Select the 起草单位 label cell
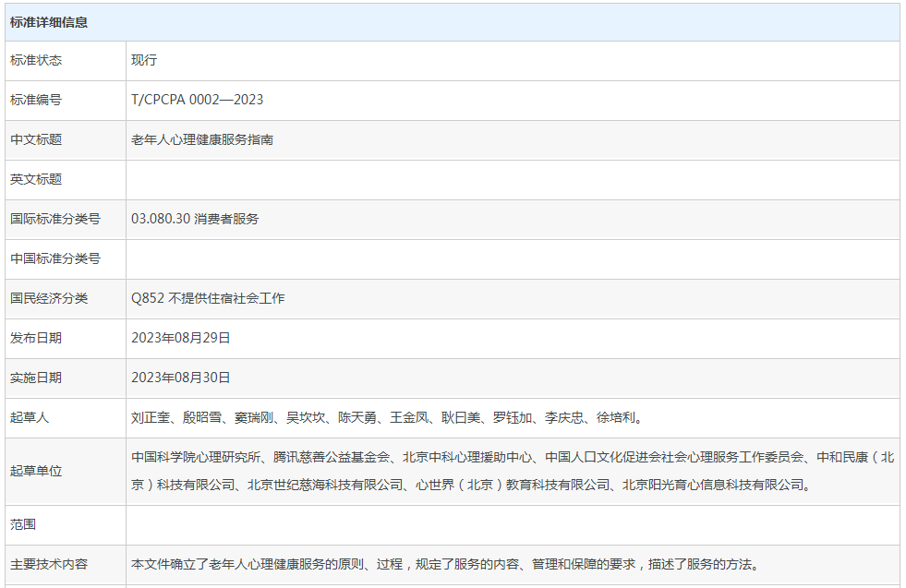 tap(36, 471)
